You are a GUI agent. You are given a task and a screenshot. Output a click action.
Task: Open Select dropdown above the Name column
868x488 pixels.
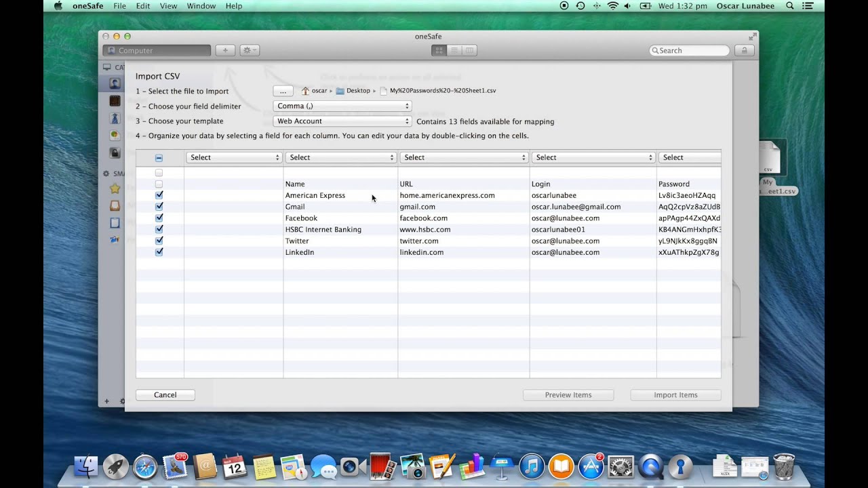coord(340,157)
